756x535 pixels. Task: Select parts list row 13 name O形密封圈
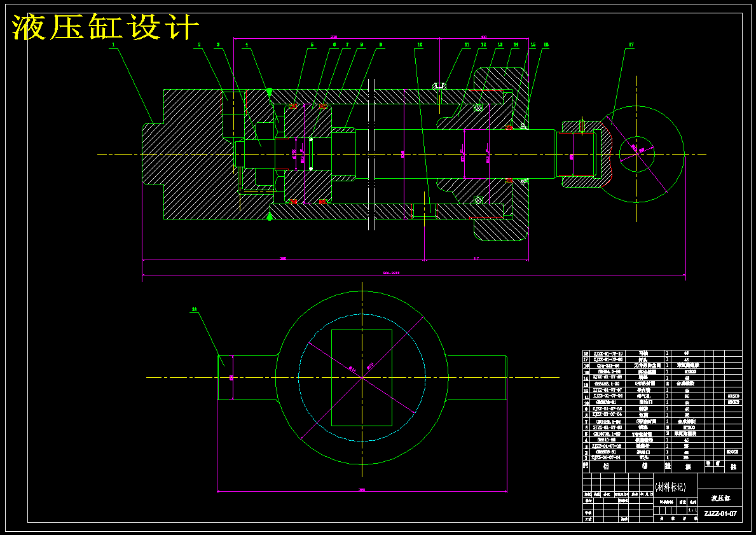coord(644,384)
